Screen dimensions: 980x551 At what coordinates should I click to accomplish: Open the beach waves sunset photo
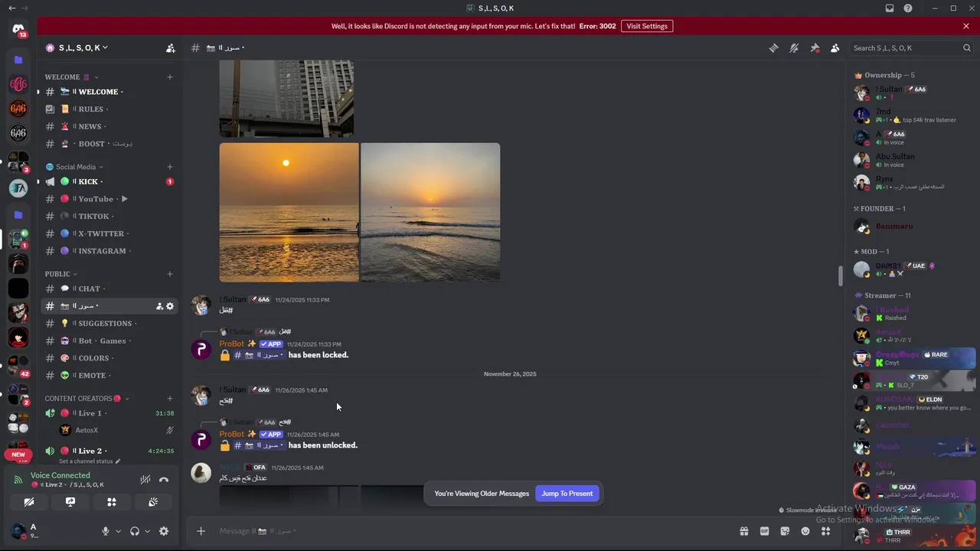[x=430, y=212]
